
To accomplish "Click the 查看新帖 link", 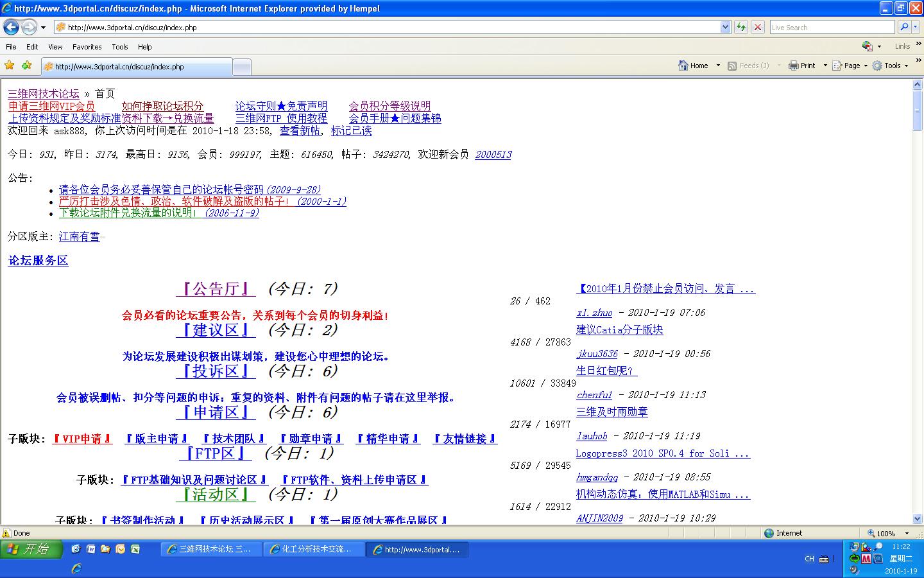I will point(300,130).
